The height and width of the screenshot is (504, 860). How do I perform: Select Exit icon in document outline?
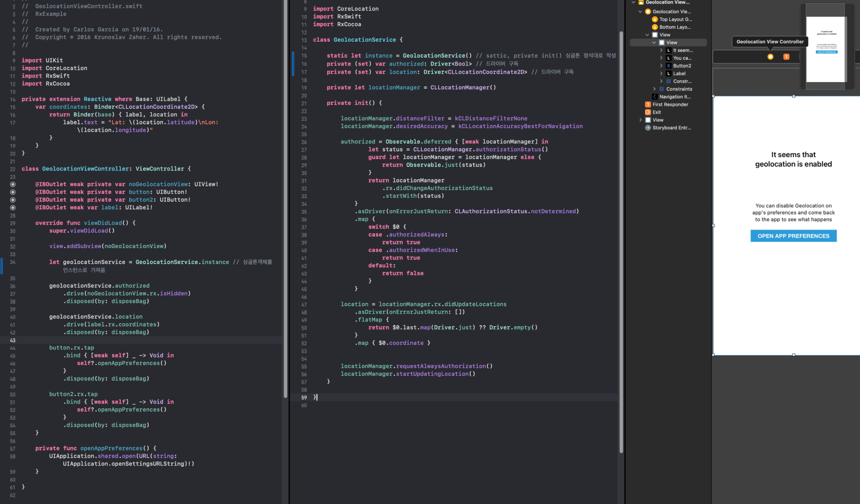[648, 112]
